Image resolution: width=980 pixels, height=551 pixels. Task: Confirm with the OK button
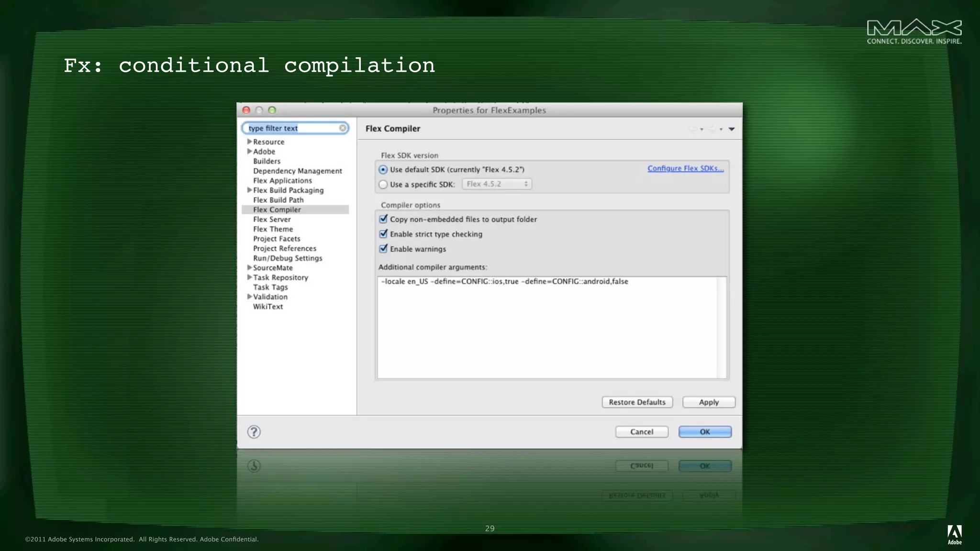pos(705,432)
